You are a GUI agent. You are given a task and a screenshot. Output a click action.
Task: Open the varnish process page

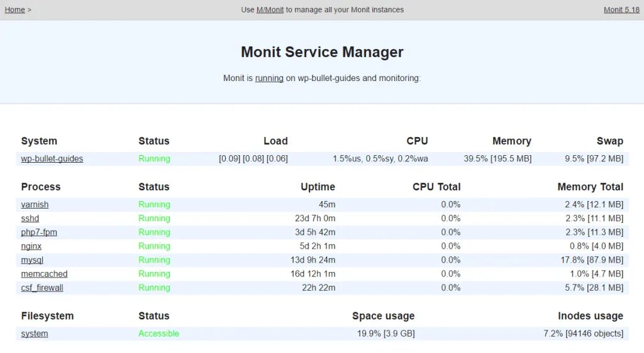pos(35,205)
